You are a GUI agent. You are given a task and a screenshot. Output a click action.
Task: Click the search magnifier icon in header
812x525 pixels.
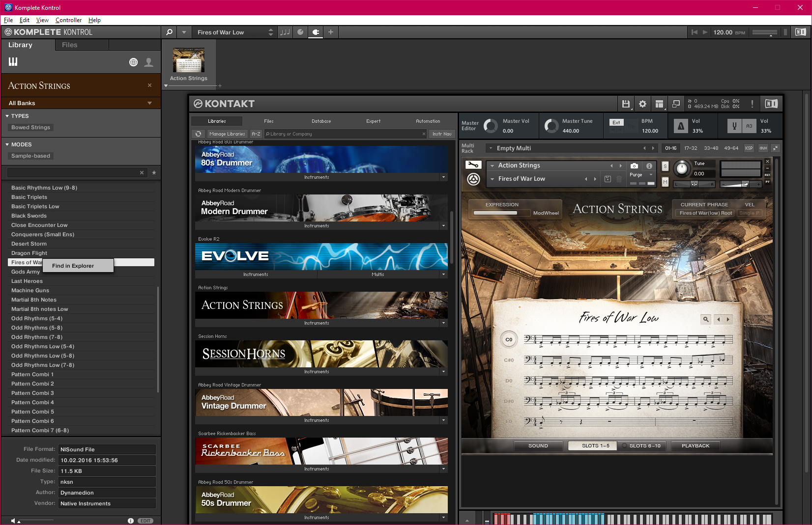170,32
